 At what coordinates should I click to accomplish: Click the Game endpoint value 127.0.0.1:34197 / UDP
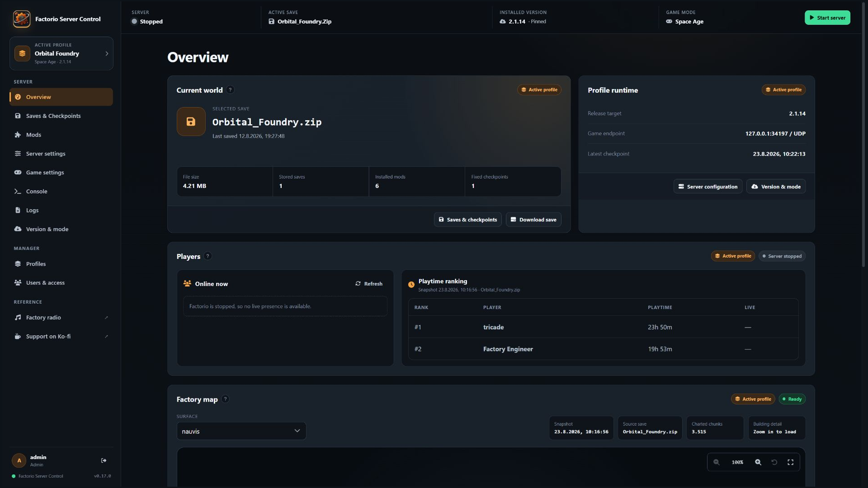point(775,133)
